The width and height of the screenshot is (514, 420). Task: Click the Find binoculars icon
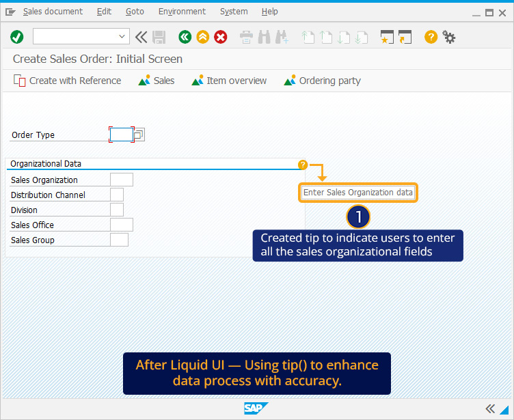tap(265, 37)
